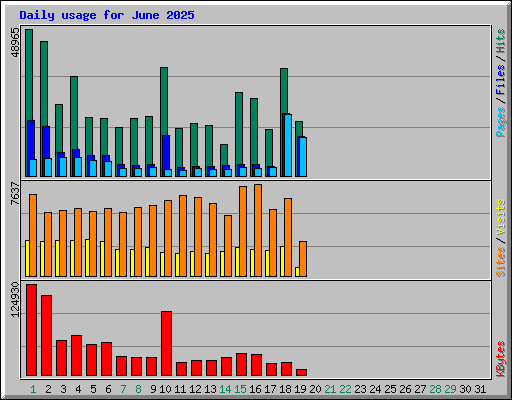Click the yellow visits bar for day 5
The image size is (512, 400).
coord(87,258)
